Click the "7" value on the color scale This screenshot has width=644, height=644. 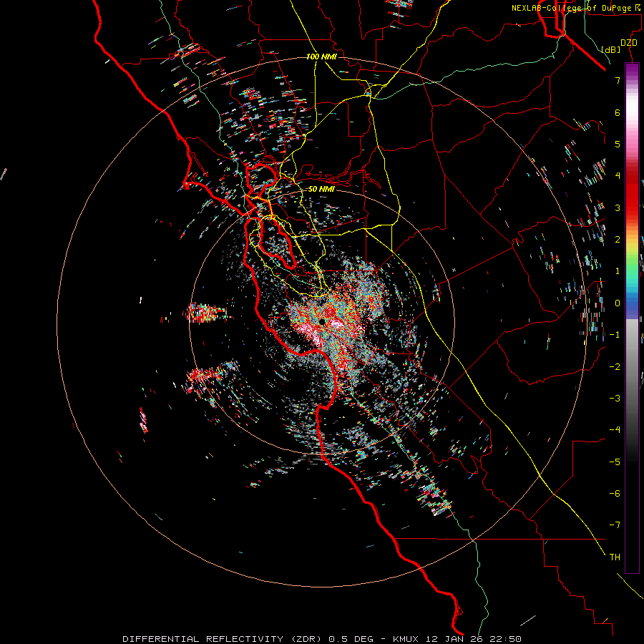pyautogui.click(x=618, y=80)
